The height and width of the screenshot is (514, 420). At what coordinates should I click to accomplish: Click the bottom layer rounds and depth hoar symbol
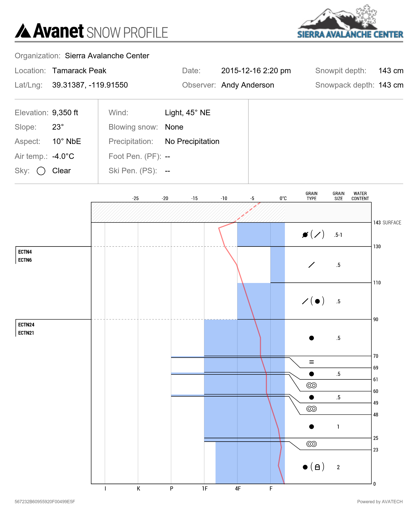313,467
